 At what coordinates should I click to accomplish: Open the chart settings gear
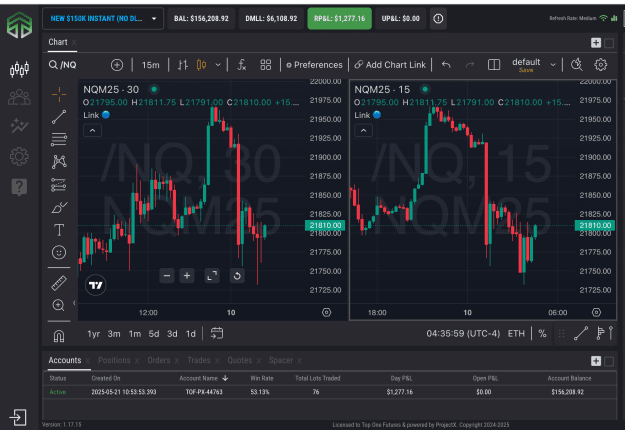pyautogui.click(x=600, y=65)
